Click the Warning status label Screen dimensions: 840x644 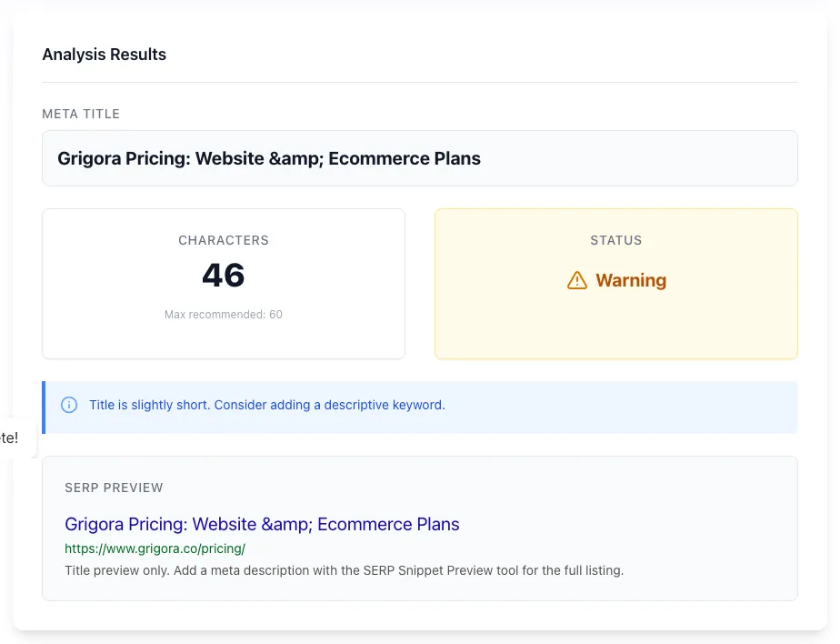point(631,280)
